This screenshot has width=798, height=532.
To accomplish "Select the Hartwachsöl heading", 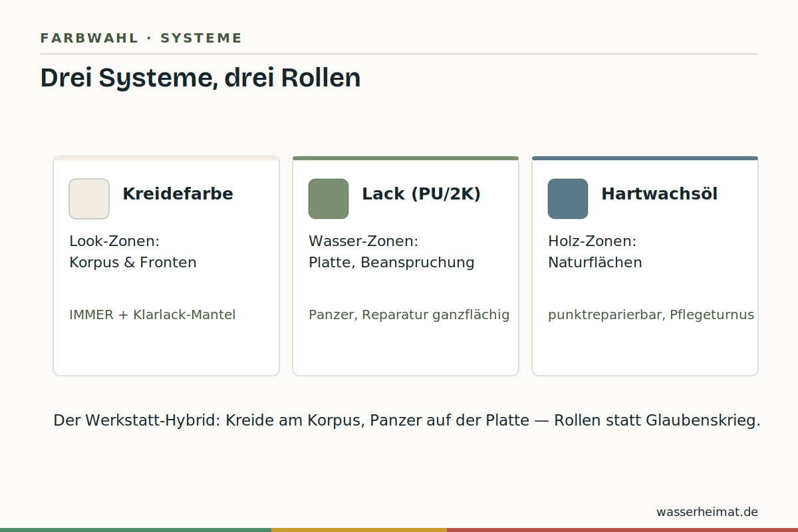I will 659,194.
